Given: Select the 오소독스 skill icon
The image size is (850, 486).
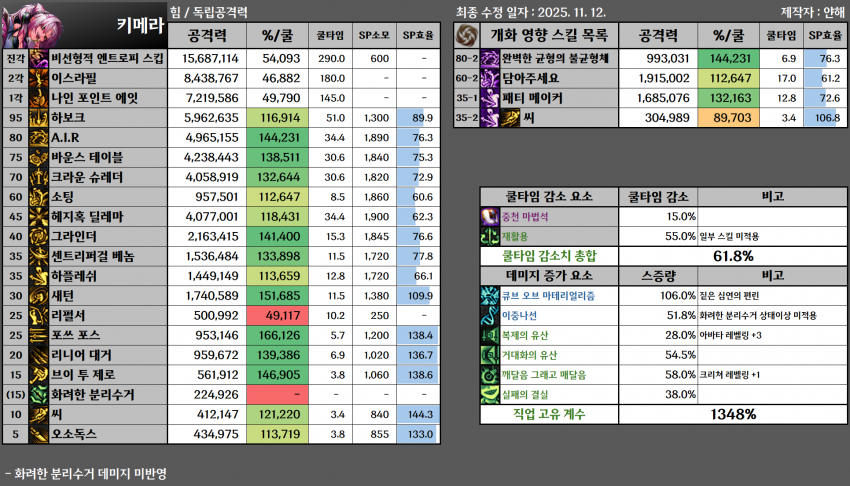Looking at the screenshot, I should tap(39, 433).
